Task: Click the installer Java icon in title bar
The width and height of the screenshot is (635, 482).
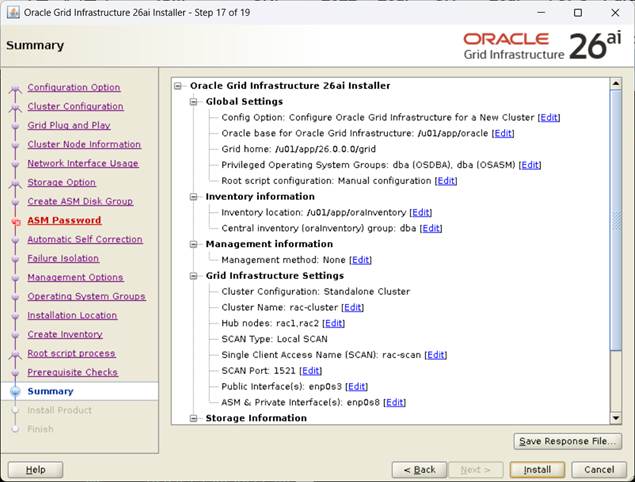Action: 13,13
